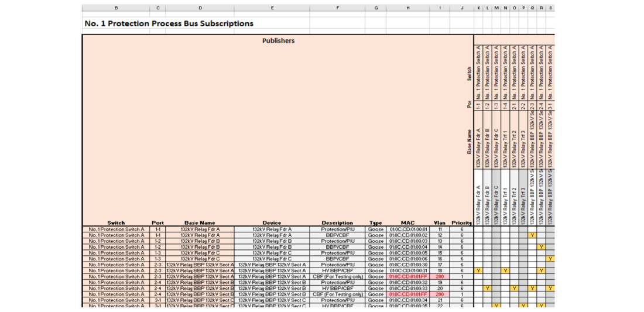
Task: Click the 'Vlan' table heading
Action: (x=440, y=223)
